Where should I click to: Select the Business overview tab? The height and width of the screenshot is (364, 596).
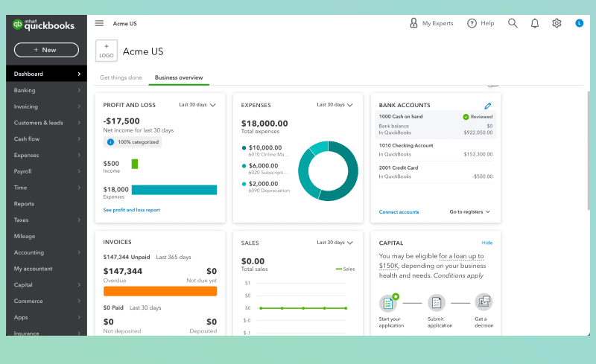(x=179, y=77)
